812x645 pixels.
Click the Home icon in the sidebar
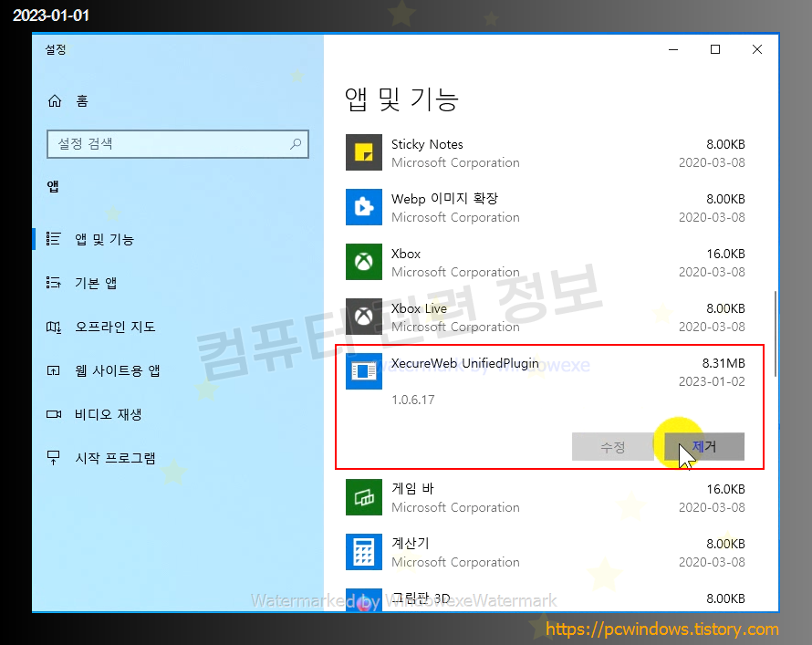pos(55,101)
